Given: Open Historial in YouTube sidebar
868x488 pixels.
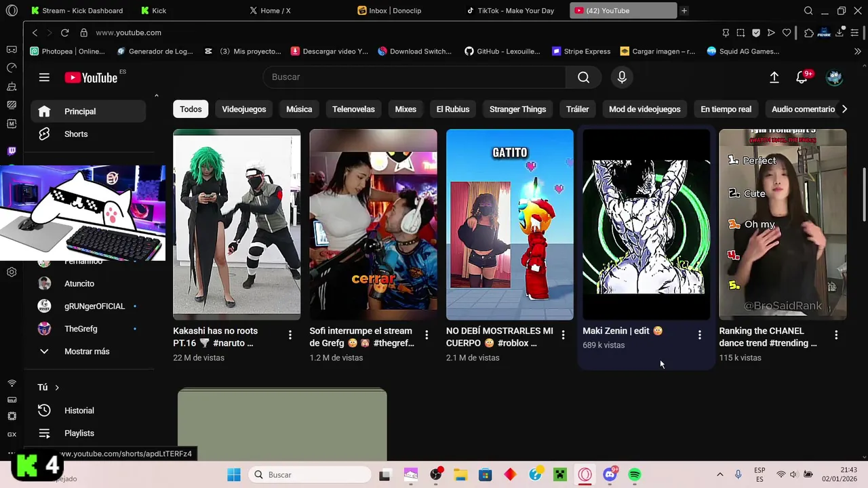Looking at the screenshot, I should tap(88, 411).
